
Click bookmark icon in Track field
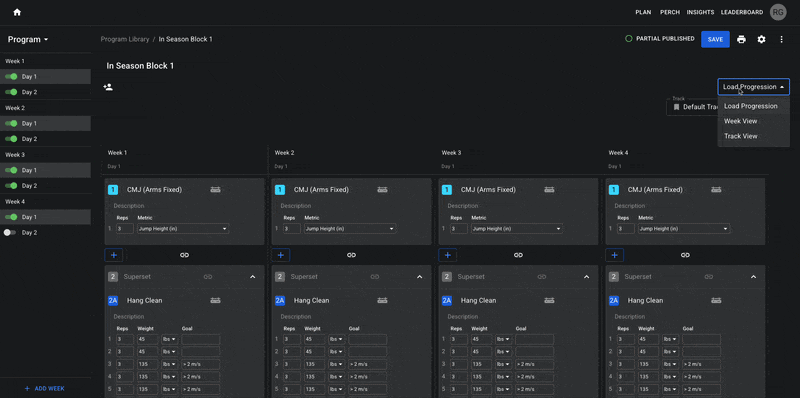tap(677, 107)
